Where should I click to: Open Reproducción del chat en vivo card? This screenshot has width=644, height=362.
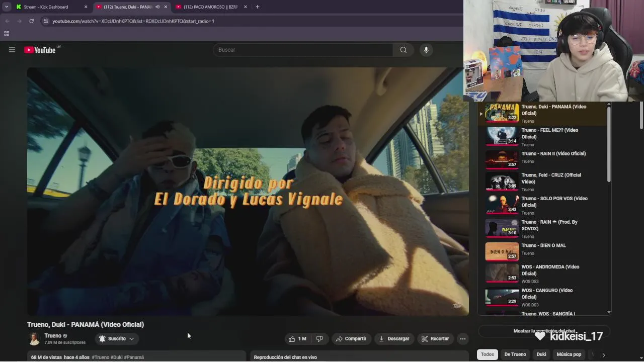(x=359, y=356)
